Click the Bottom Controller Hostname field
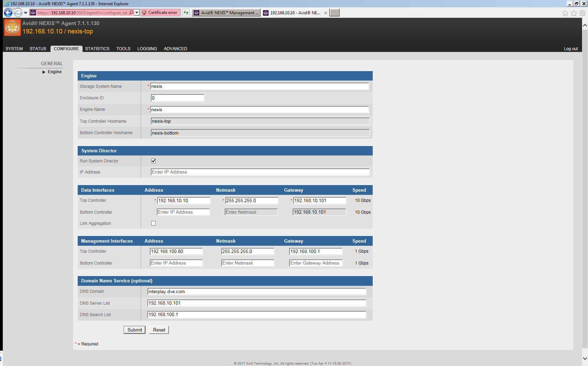This screenshot has height=366, width=588. pyautogui.click(x=260, y=133)
